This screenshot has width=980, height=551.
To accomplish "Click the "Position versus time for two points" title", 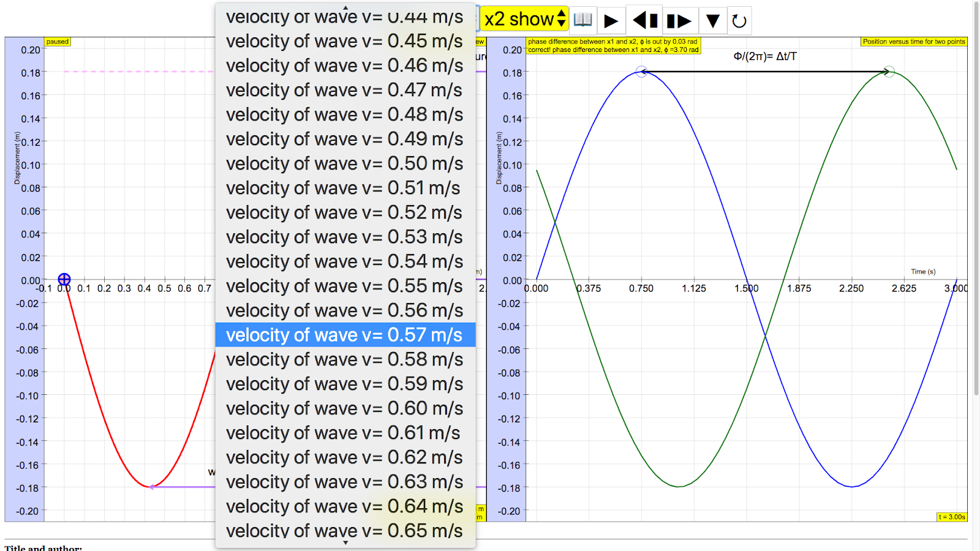I will (914, 42).
